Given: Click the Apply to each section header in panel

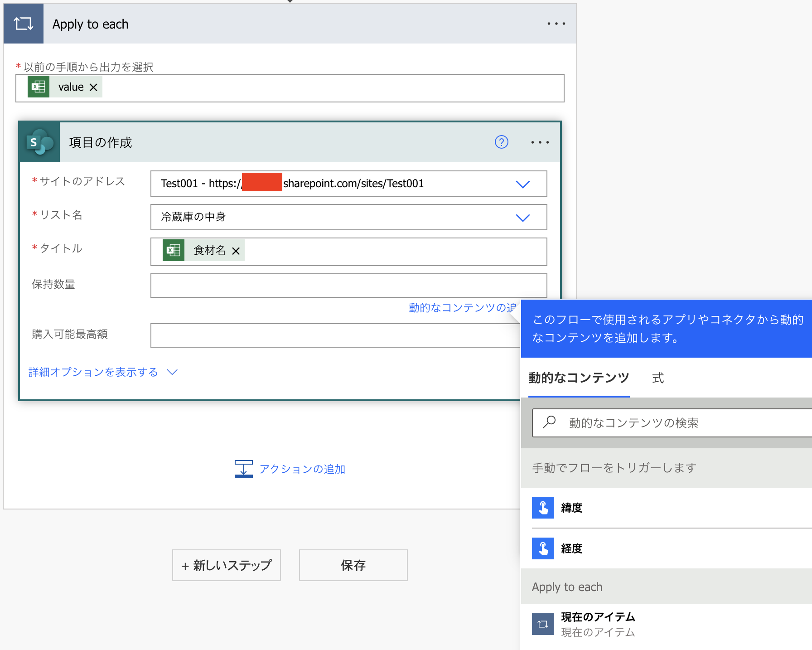Looking at the screenshot, I should [x=667, y=587].
